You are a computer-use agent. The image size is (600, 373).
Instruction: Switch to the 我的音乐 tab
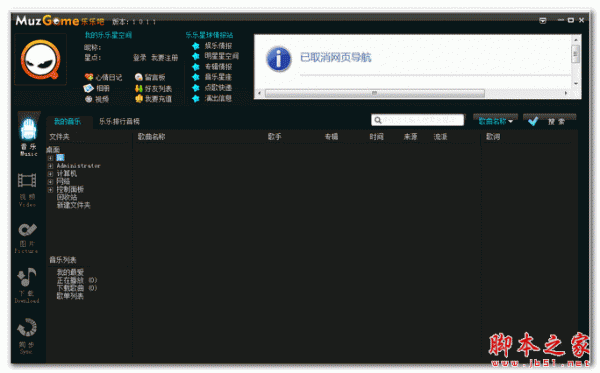pos(67,122)
